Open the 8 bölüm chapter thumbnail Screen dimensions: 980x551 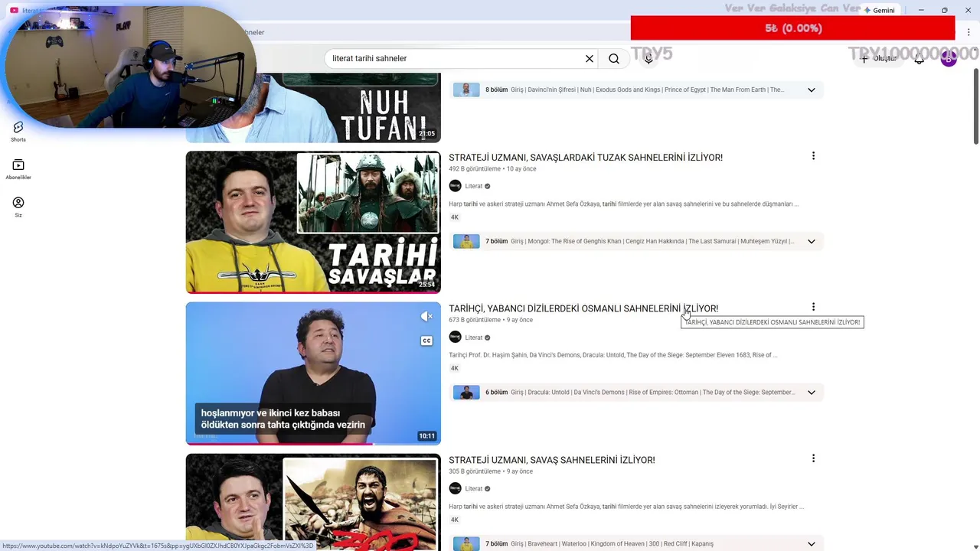466,90
